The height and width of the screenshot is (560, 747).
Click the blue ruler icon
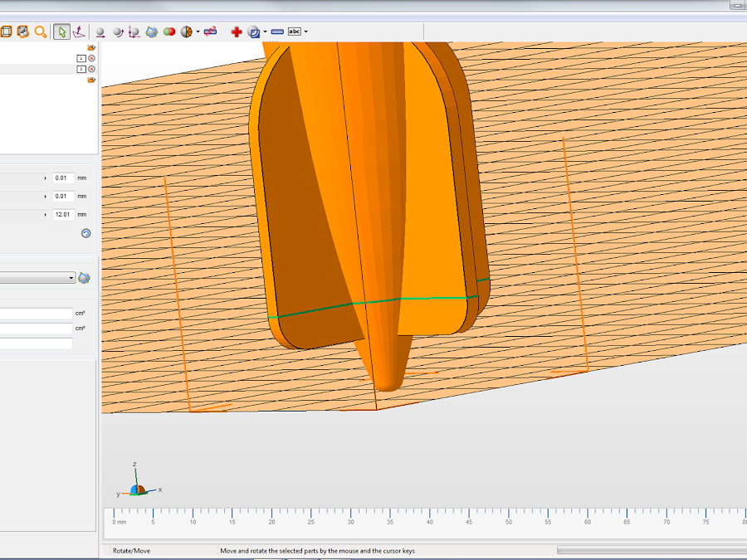click(x=277, y=32)
